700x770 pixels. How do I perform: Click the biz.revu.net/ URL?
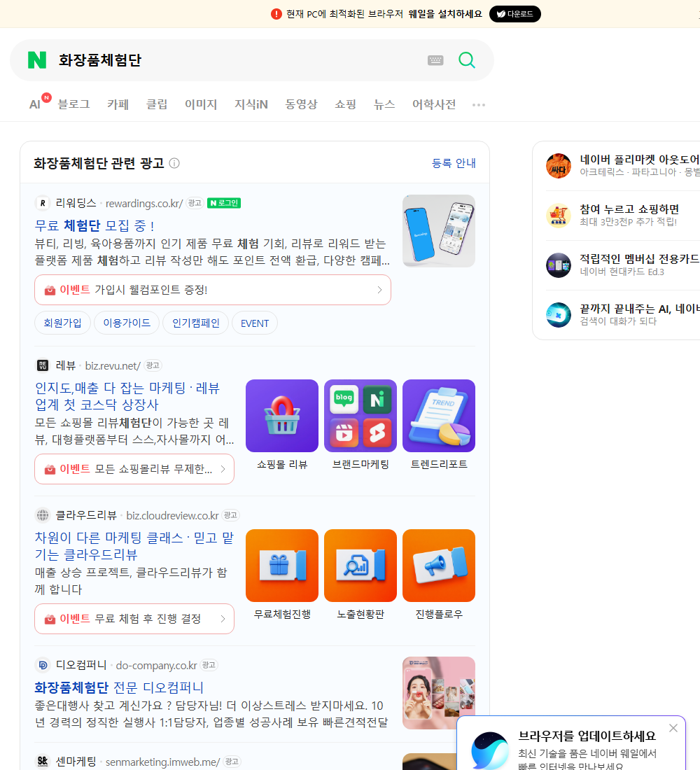[x=113, y=366]
